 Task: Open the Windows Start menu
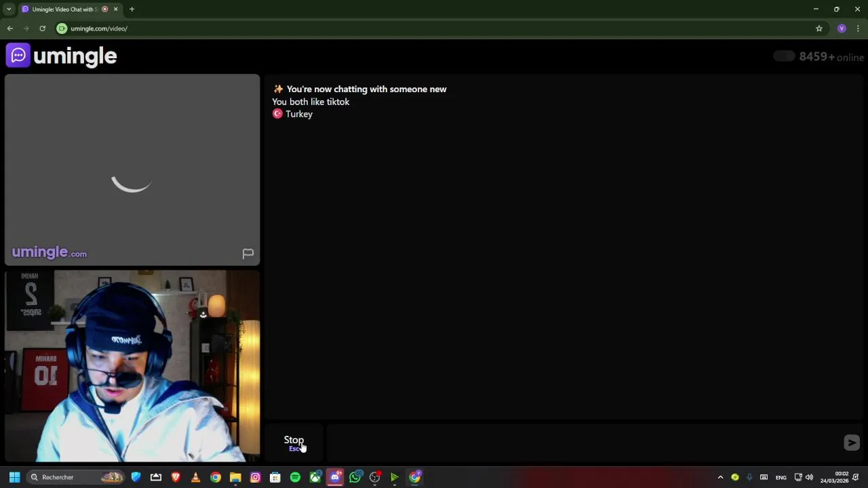14,477
